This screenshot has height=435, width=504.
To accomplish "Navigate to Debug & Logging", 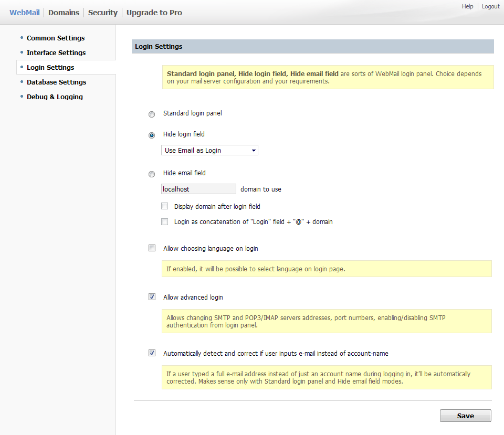I will 55,97.
